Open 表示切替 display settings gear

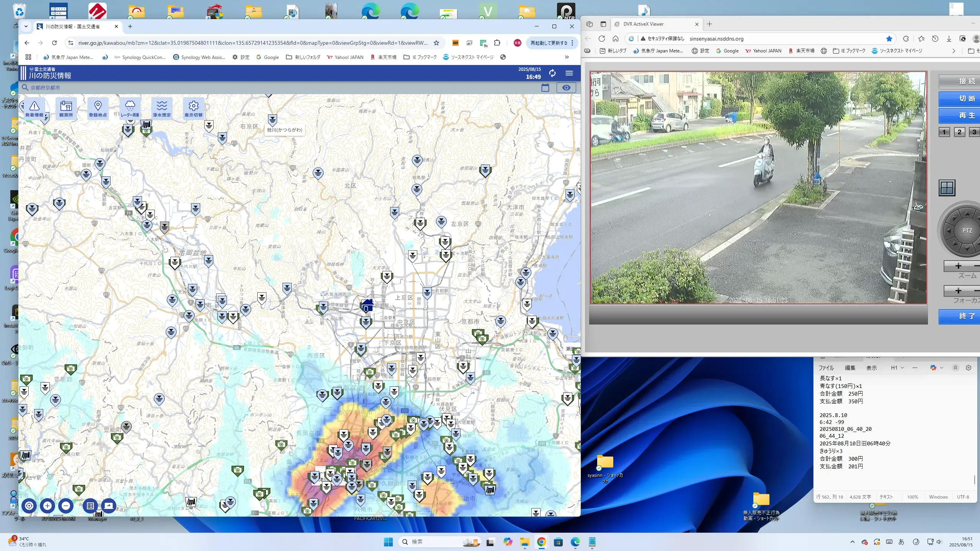[x=193, y=108]
